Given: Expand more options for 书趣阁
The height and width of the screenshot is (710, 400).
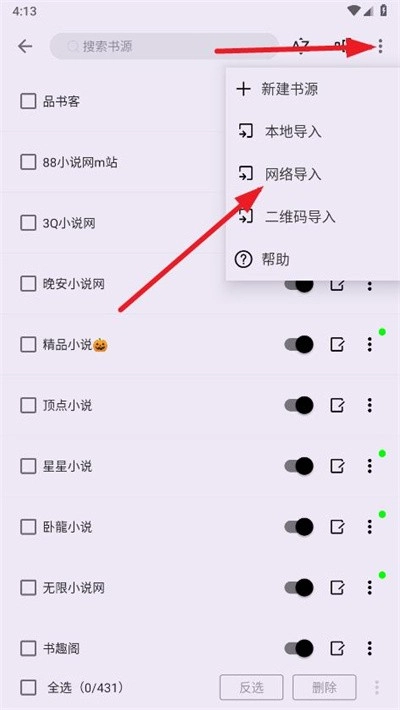Looking at the screenshot, I should tap(370, 648).
